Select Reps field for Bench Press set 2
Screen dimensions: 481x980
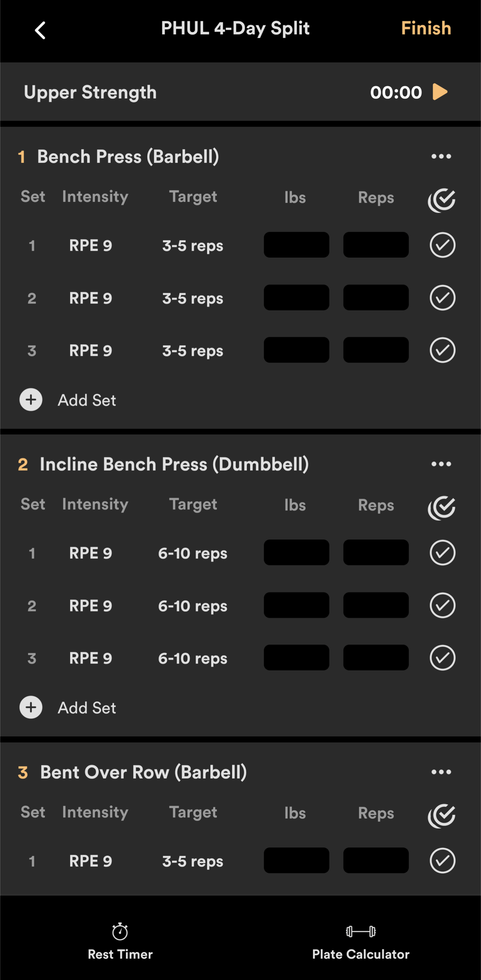coord(376,298)
